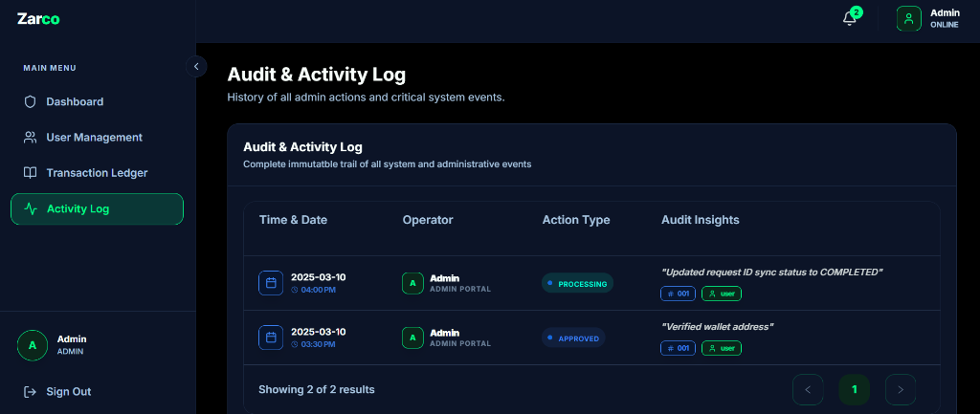
Task: Collapse the sidebar with the chevron button
Action: click(x=196, y=66)
